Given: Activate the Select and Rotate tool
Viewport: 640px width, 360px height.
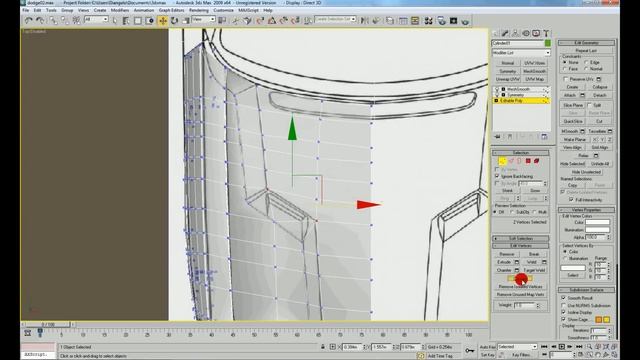Looking at the screenshot, I should pos(174,20).
